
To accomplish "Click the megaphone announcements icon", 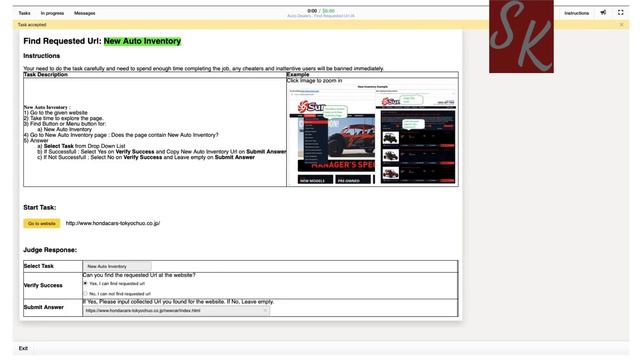I will pos(603,13).
